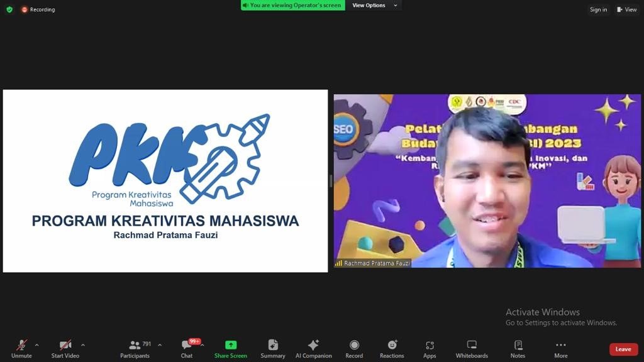Screen dimensions: 644x362
Task: Start Video from the camera button
Action: pos(65,348)
